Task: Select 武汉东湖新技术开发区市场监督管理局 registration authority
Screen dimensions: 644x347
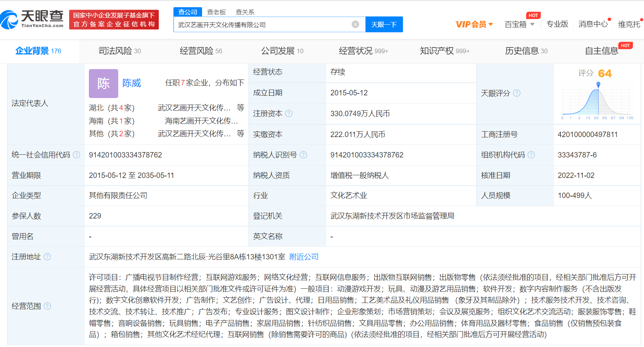Action: [392, 216]
